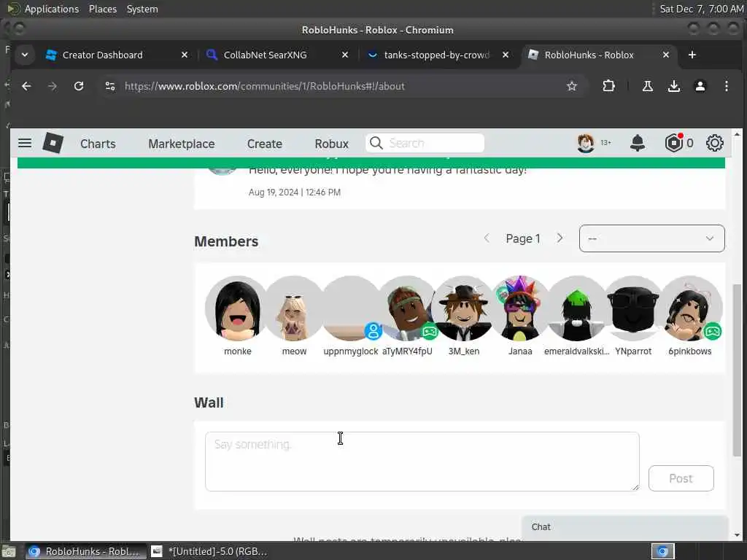Viewport: 747px width, 560px height.
Task: Click the Roblox logo home icon
Action: (53, 143)
